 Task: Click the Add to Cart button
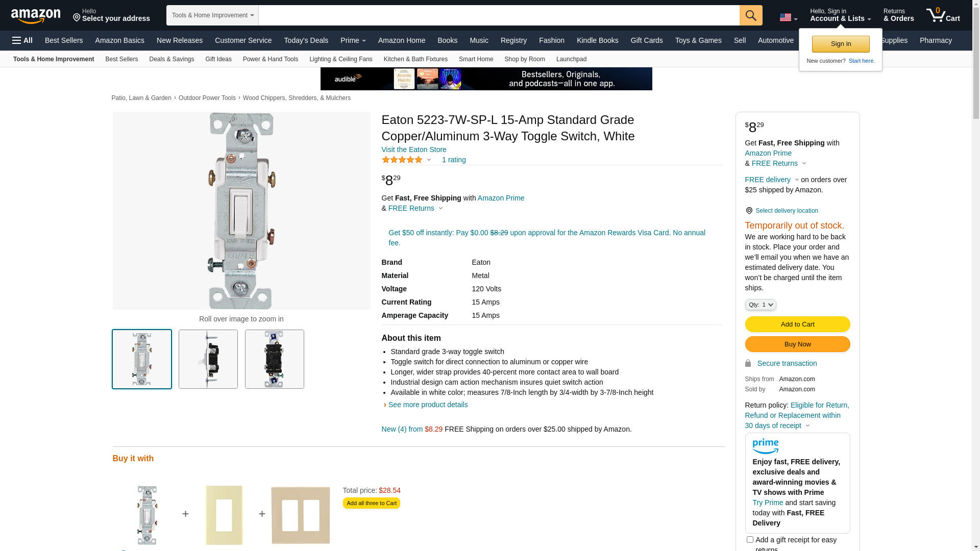tap(797, 324)
